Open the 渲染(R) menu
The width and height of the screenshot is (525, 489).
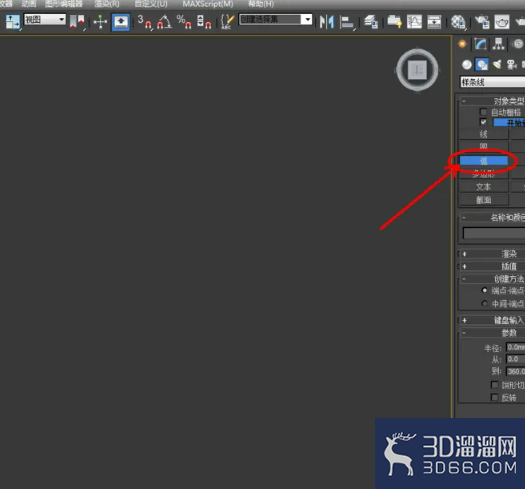tap(107, 4)
